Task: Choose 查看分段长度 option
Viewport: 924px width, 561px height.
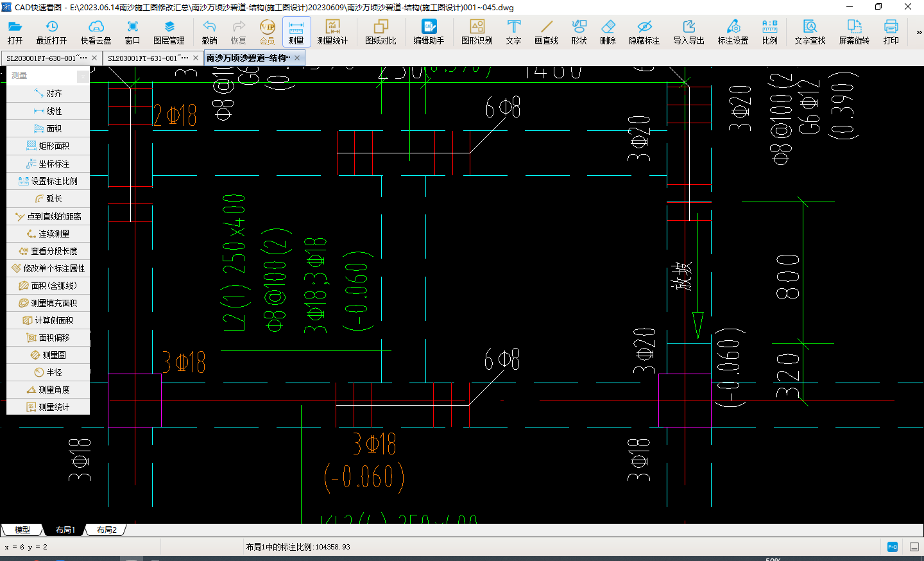Action: tap(48, 251)
